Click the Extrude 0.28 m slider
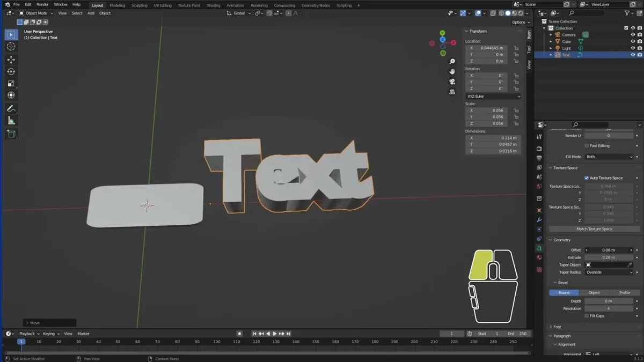Image resolution: width=644 pixels, height=362 pixels. pyautogui.click(x=609, y=257)
